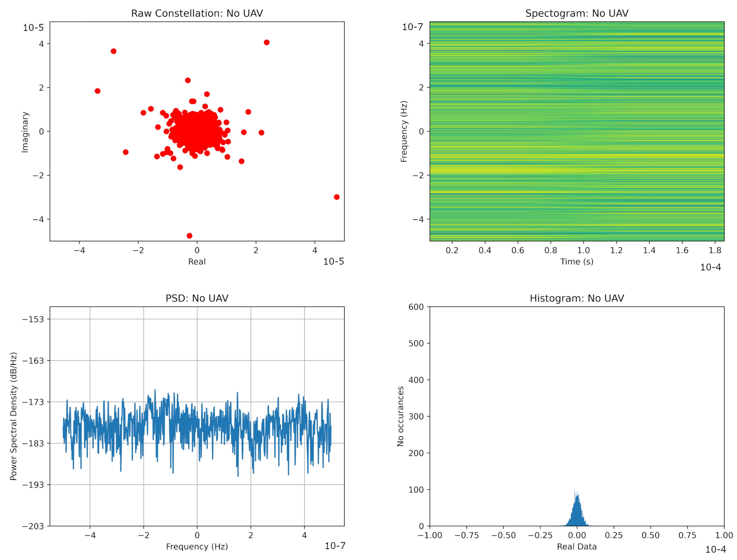Click the 'Raw Constellation: No UAV' title
Screen dimensions: 737x560
pyautogui.click(x=197, y=13)
